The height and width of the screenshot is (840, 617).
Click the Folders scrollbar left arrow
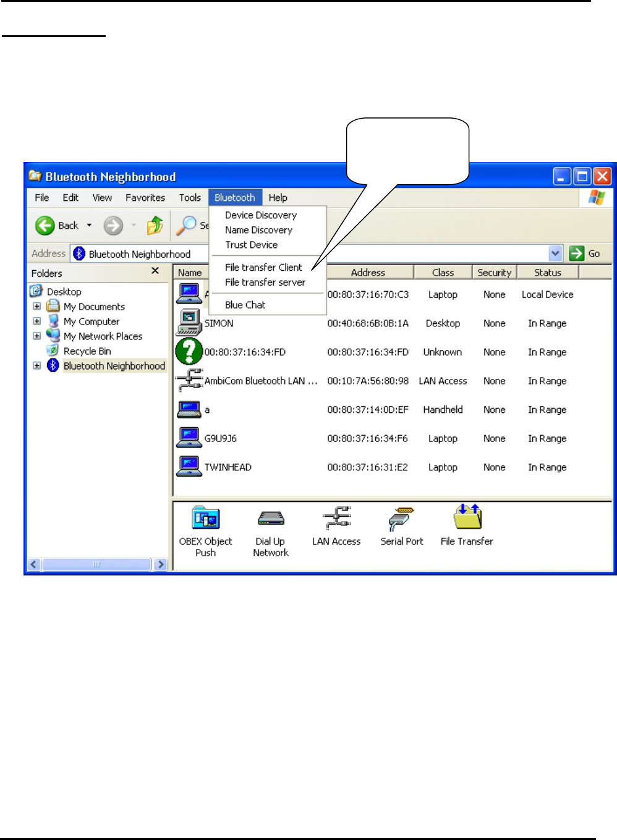pyautogui.click(x=34, y=564)
